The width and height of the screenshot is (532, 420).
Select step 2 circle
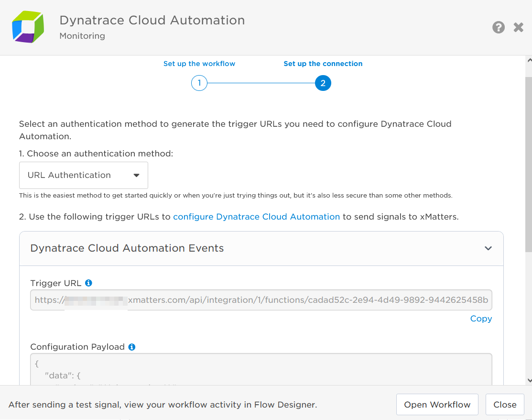323,84
